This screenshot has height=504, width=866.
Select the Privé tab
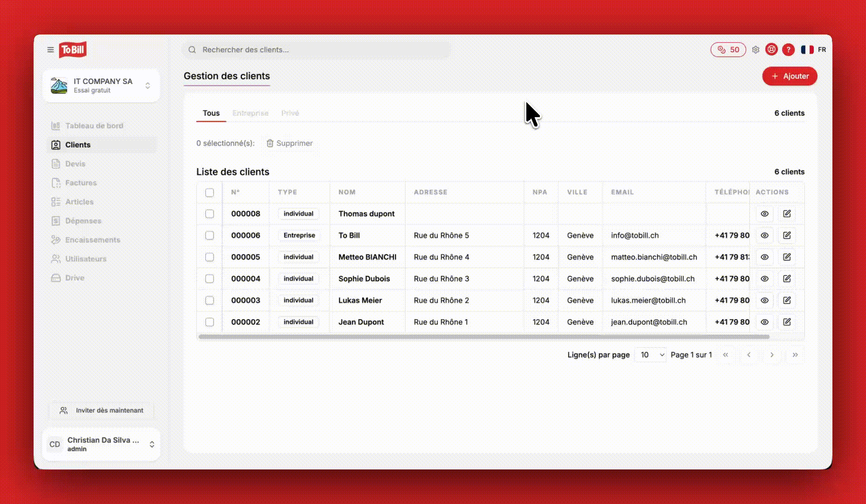point(290,113)
